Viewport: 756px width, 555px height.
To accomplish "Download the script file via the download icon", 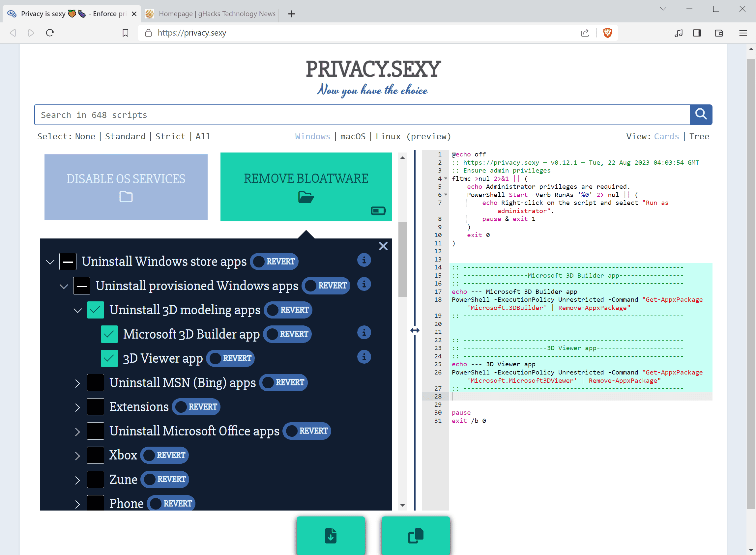I will (331, 536).
